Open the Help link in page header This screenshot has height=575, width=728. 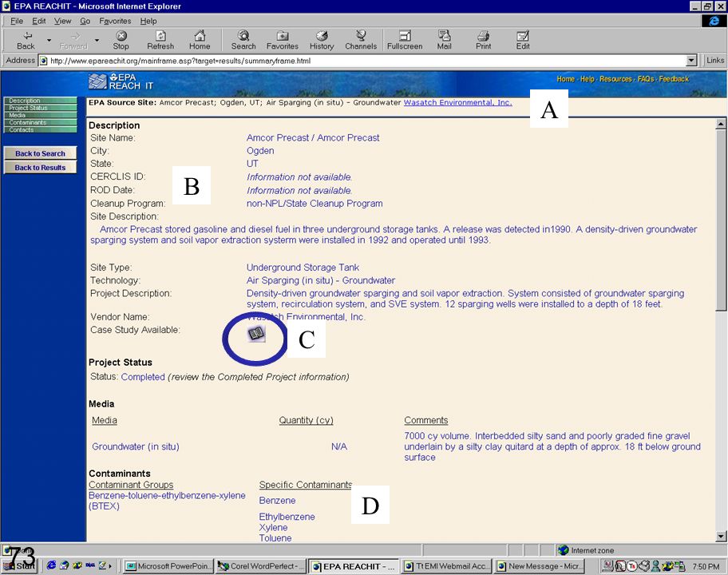(x=588, y=79)
